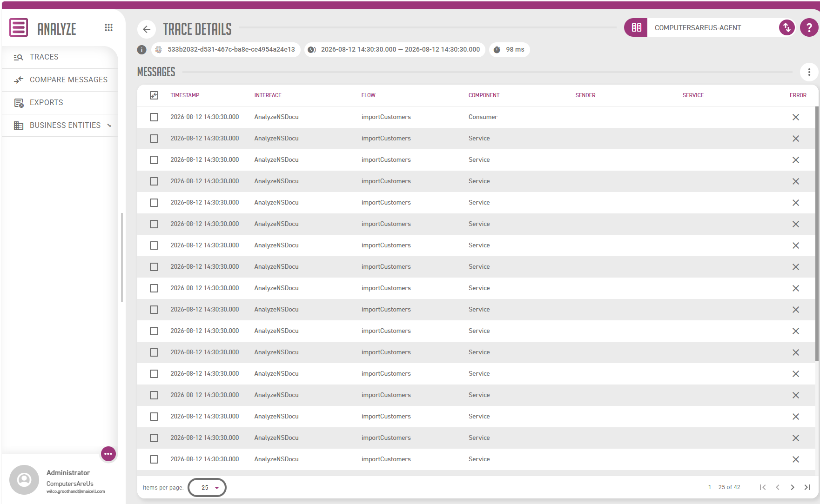Go to previous page of messages
Viewport: 820px width, 504px height.
tap(777, 487)
